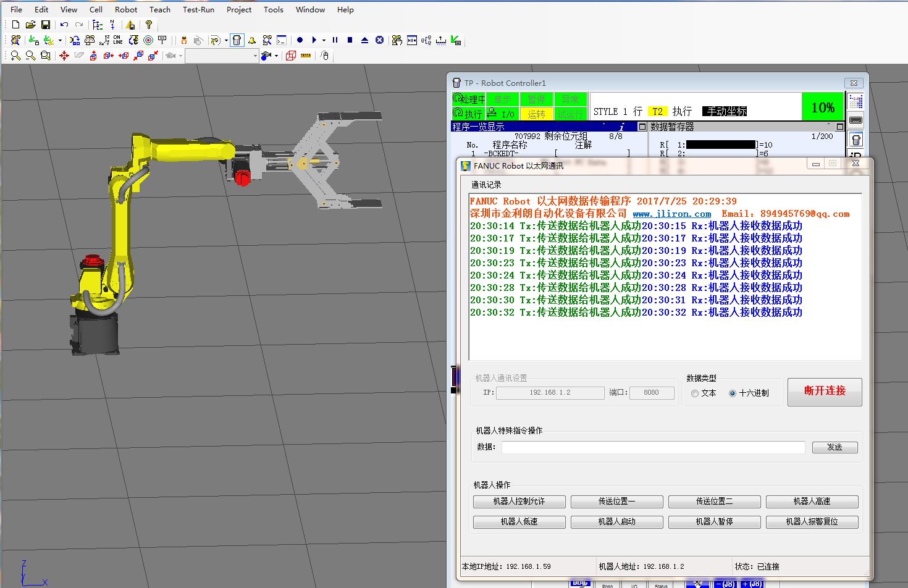908x588 pixels.
Task: Expand the dropdown arrow beside Play icon
Action: (x=324, y=40)
